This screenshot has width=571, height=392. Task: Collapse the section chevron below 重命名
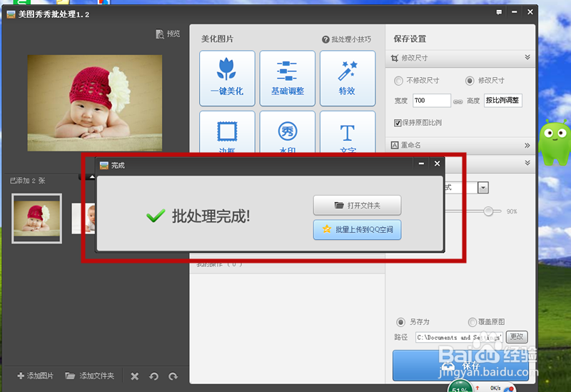(527, 163)
